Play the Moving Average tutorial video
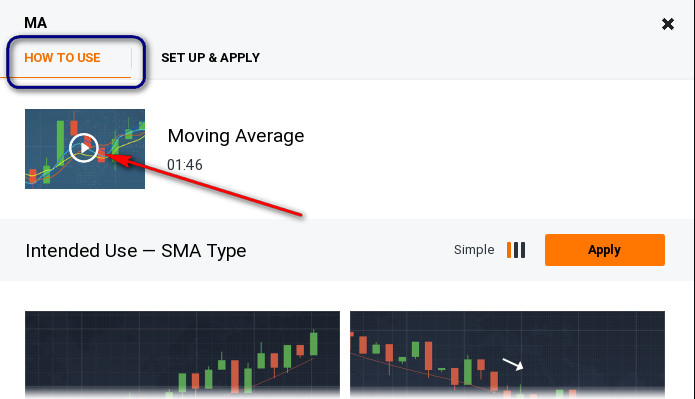Image resolution: width=695 pixels, height=399 pixels. click(x=83, y=148)
